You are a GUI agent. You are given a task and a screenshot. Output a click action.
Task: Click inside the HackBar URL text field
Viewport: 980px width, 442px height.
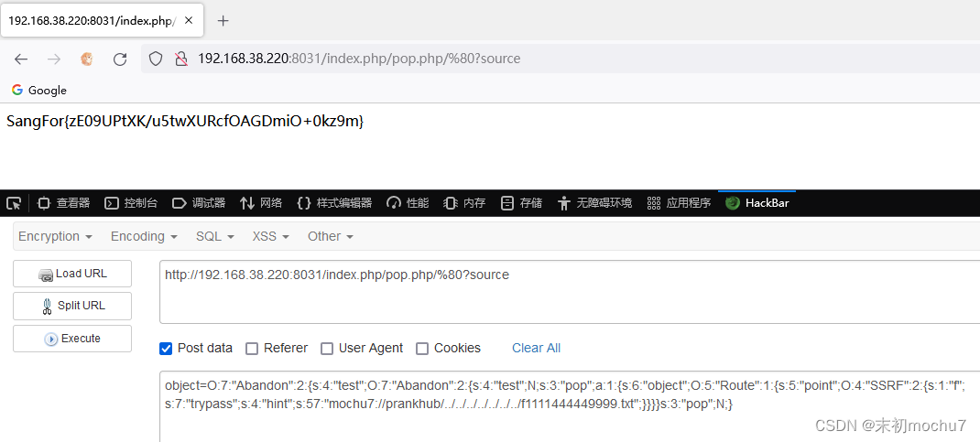[570, 292]
